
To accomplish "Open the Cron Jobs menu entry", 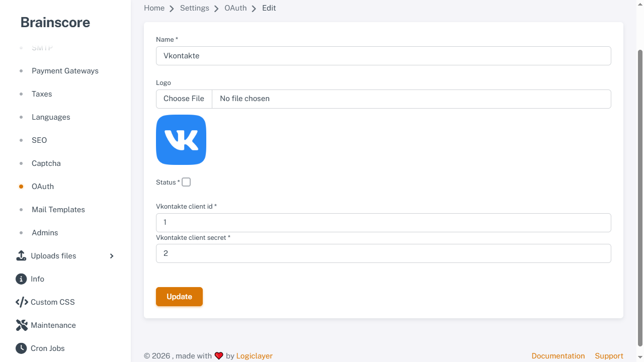I will pos(48,348).
